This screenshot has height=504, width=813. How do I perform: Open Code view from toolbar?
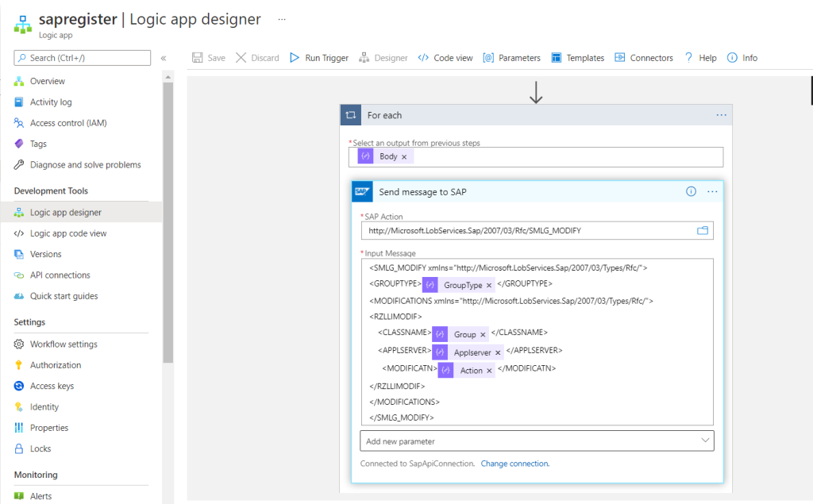[445, 58]
